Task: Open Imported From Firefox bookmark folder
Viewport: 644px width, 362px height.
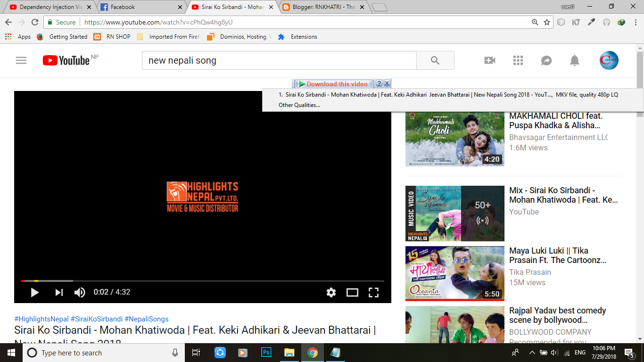Action: (168, 37)
